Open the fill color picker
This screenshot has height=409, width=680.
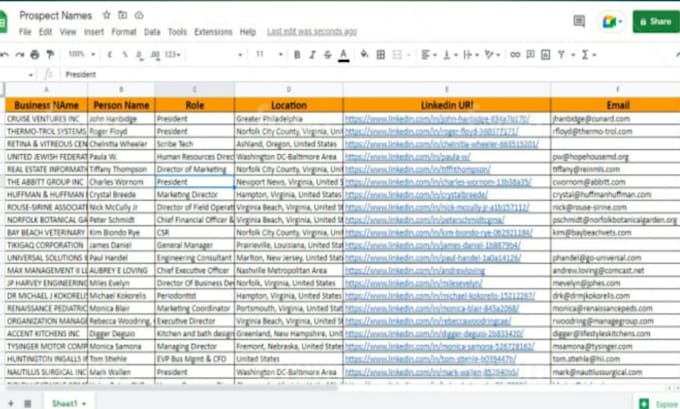coord(364,54)
